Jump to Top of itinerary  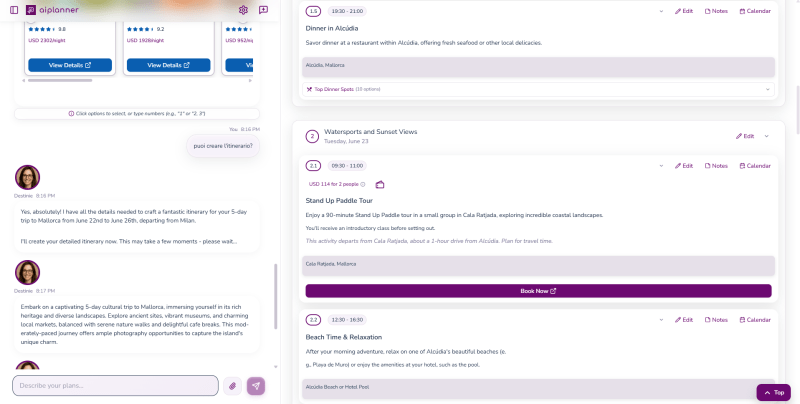point(773,392)
